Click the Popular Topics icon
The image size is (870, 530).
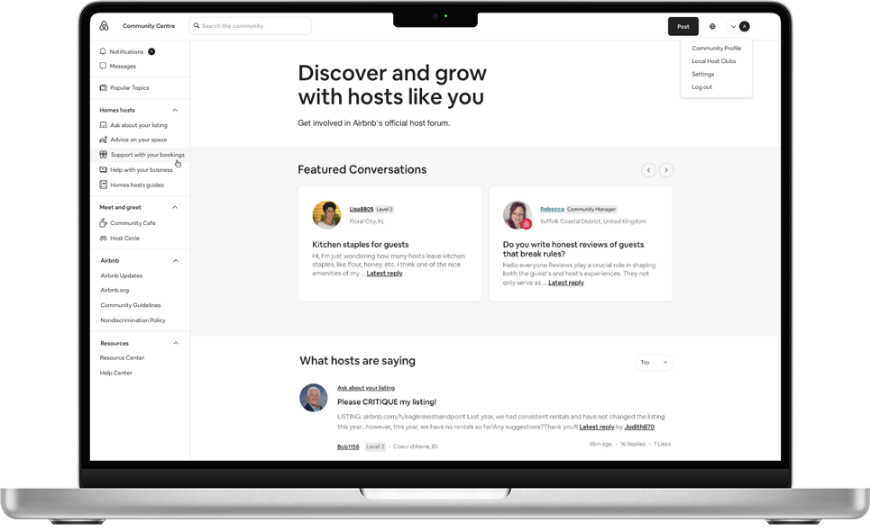[103, 87]
